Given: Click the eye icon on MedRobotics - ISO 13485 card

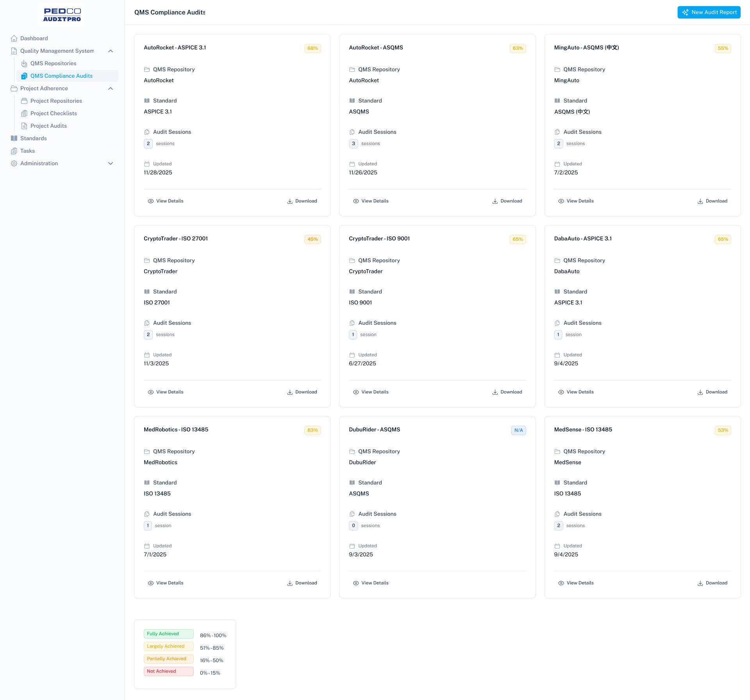Looking at the screenshot, I should [x=151, y=583].
